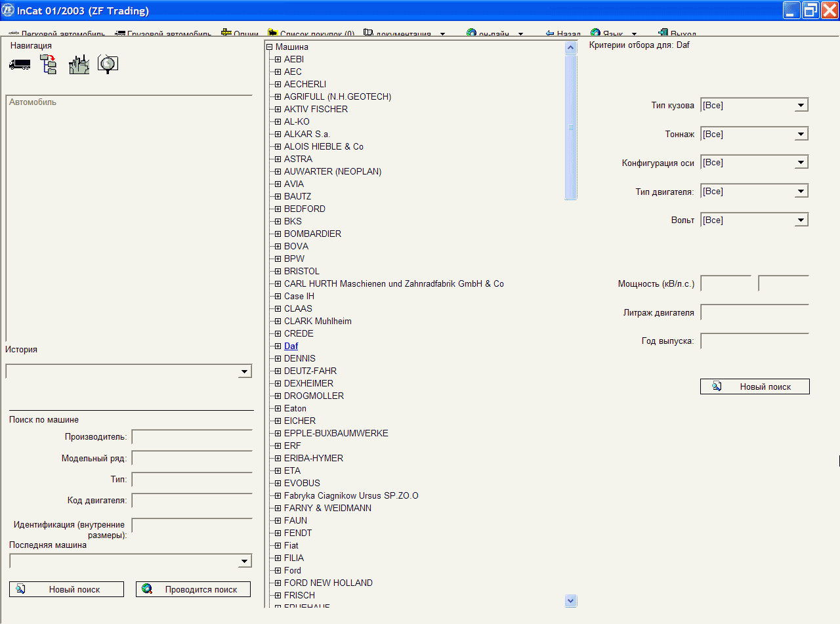This screenshot has width=840, height=624.
Task: Click the Тип input field in vehicle search
Action: tap(192, 480)
